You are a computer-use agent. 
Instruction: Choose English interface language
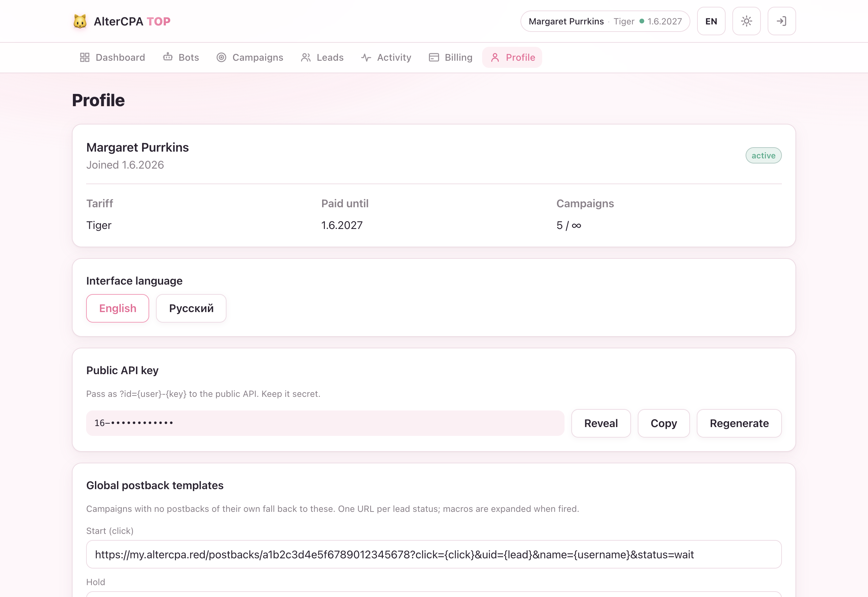click(118, 308)
